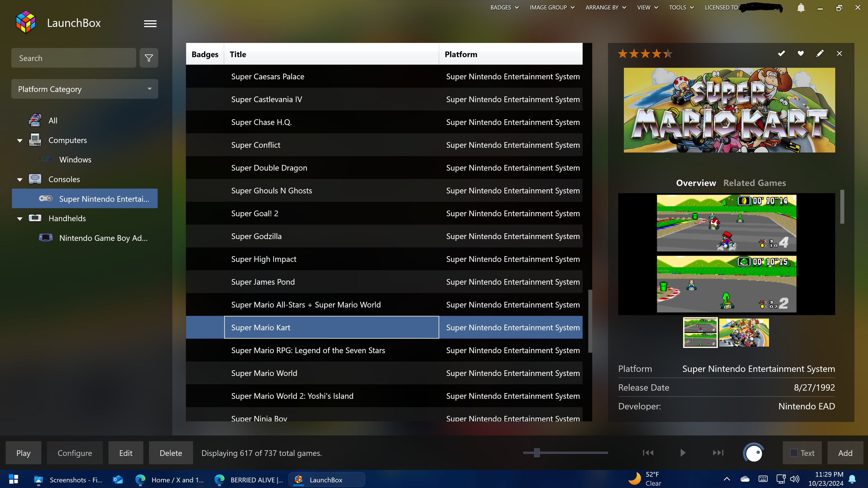Click the details panel scrollbar
This screenshot has width=868, height=488.
coord(842,206)
